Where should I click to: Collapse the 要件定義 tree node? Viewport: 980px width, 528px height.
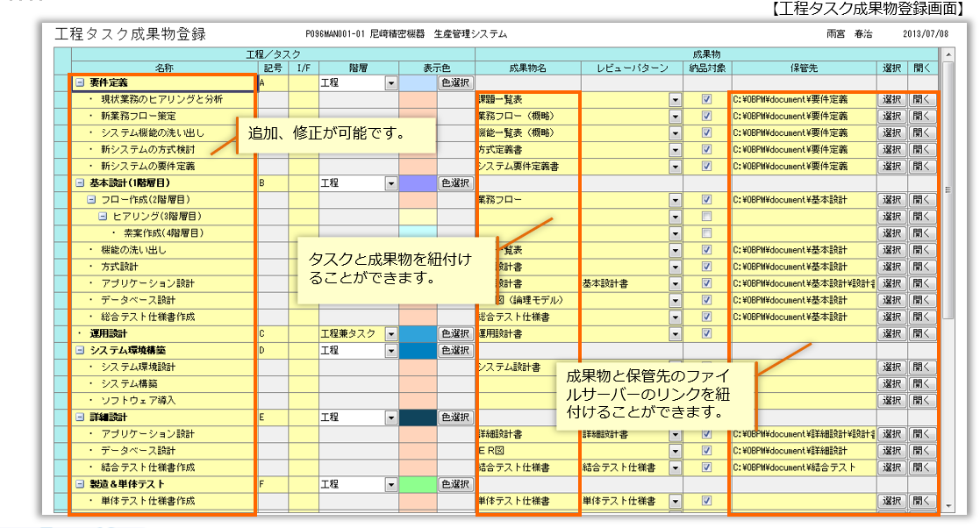click(80, 82)
